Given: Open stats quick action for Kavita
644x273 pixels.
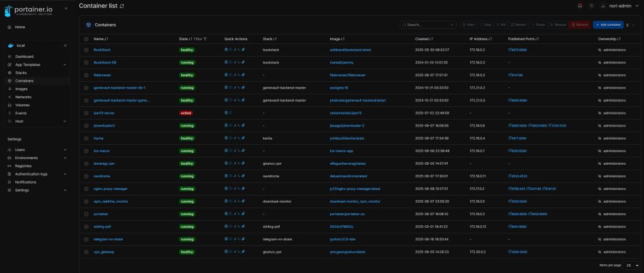Looking at the screenshot, I should [235, 138].
